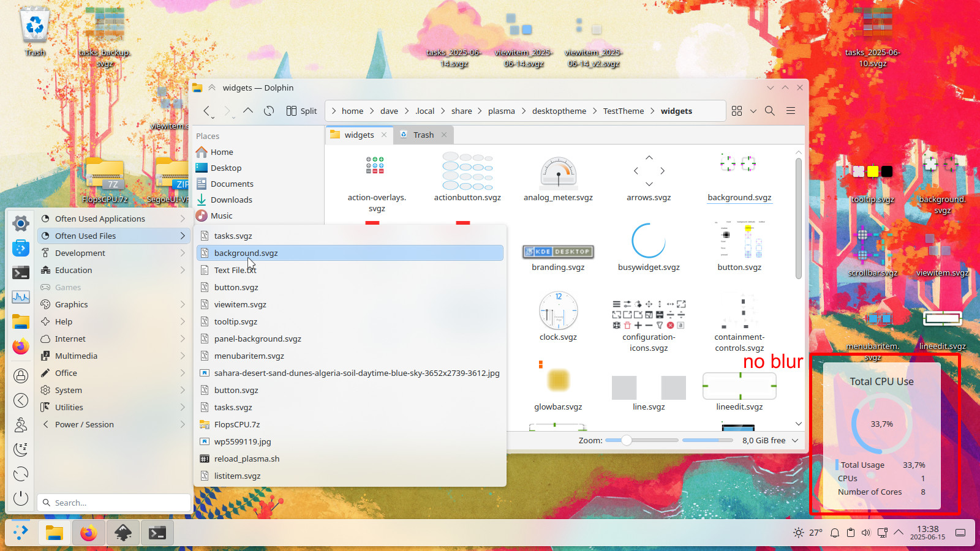This screenshot has height=551, width=980.
Task: Click the shutdown power icon in launcher
Action: [21, 498]
